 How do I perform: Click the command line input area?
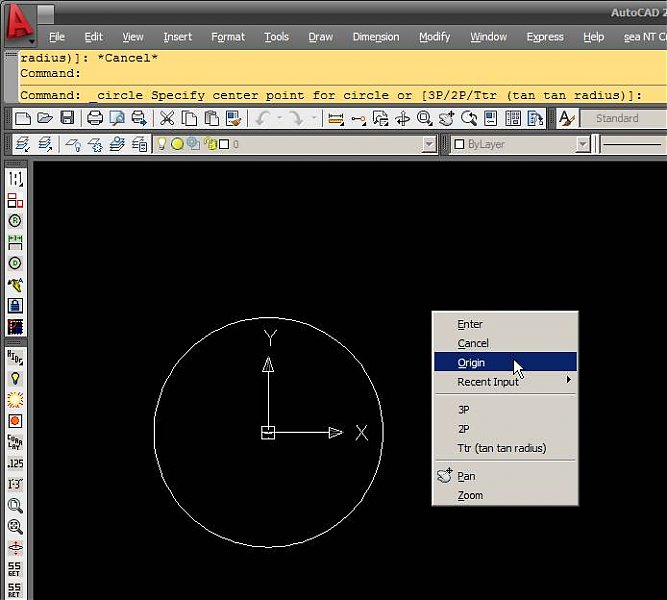(340, 95)
